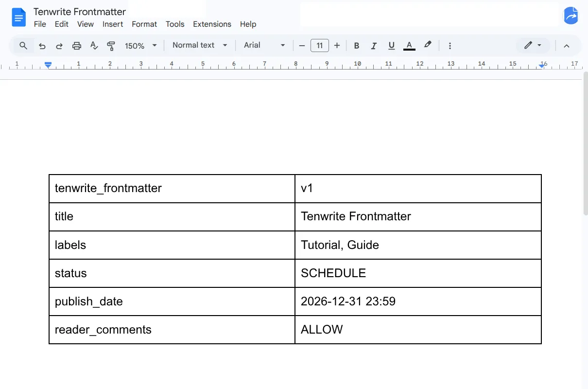This screenshot has height=389, width=588.
Task: Toggle underline formatting
Action: click(391, 45)
